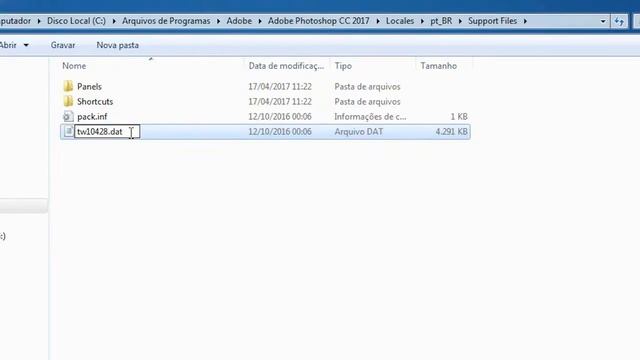This screenshot has height=360, width=640.
Task: Expand the arrow after Locales breadcrumb
Action: click(422, 21)
